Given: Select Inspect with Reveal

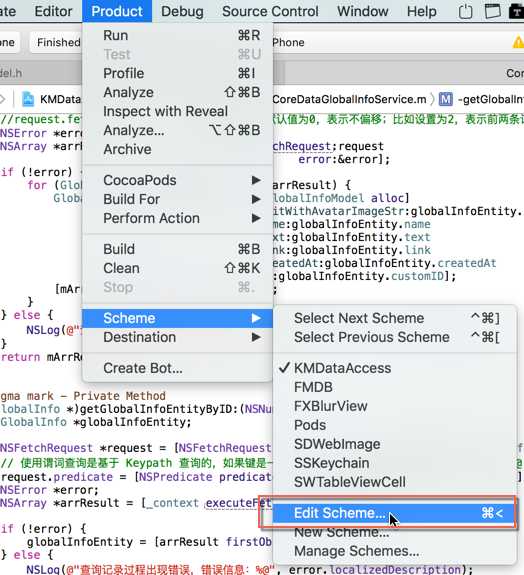Looking at the screenshot, I should click(x=177, y=111).
